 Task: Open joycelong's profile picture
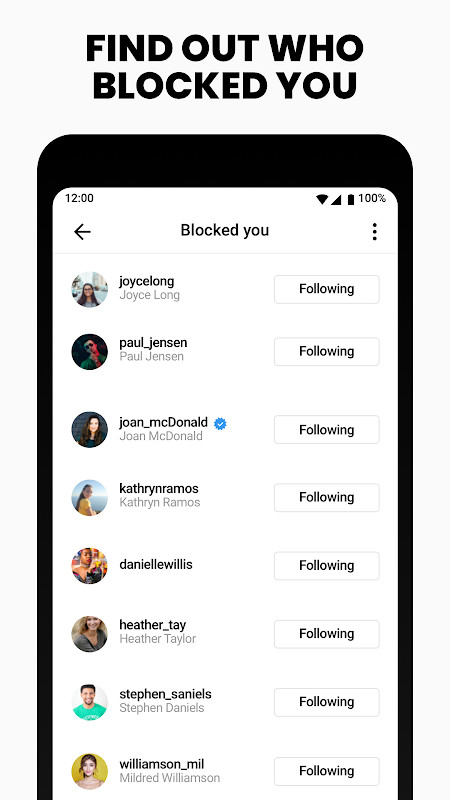pos(90,289)
